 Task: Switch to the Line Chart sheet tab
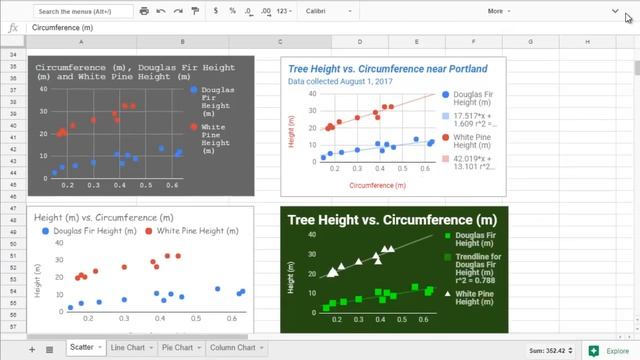tap(127, 347)
